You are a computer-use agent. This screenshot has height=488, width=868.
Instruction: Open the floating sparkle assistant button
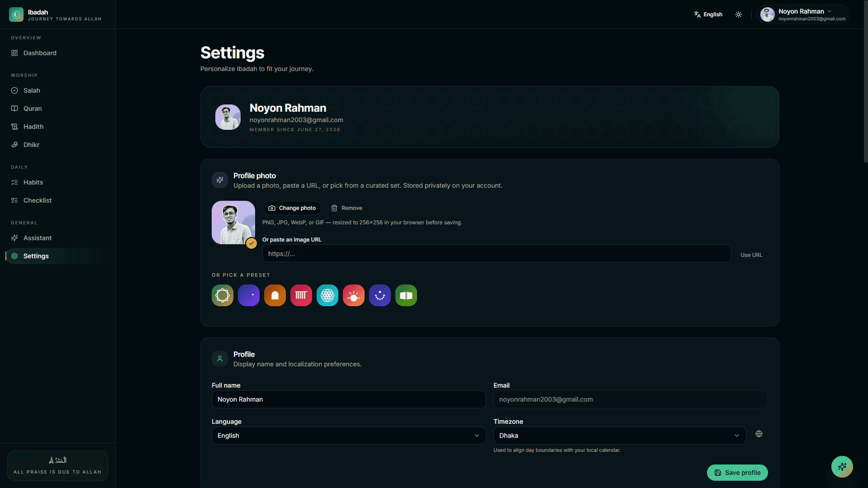[x=842, y=466]
